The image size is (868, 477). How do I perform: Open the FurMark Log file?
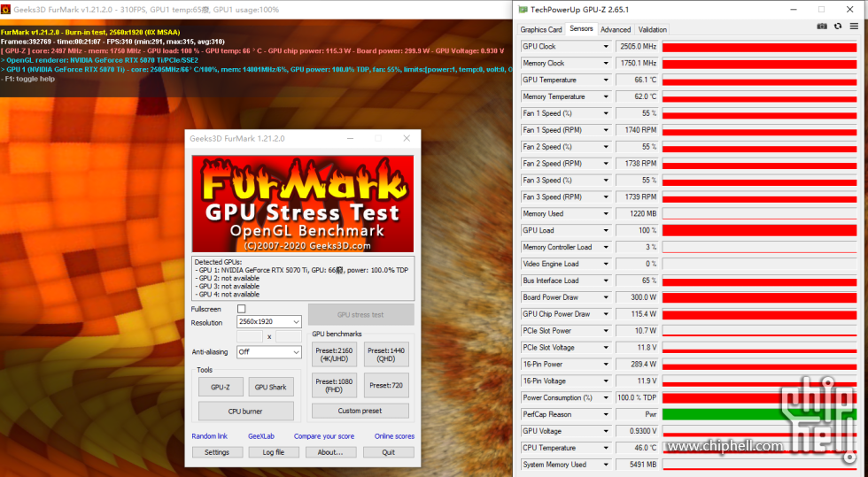274,452
